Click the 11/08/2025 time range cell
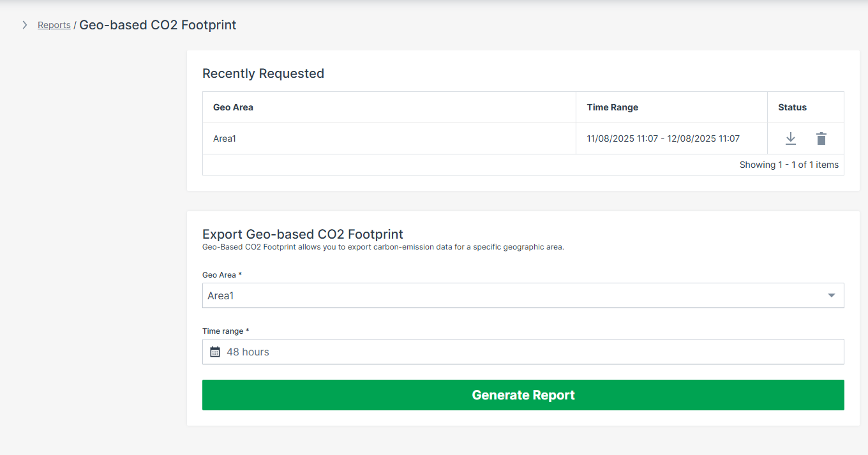The width and height of the screenshot is (868, 455). coord(663,138)
